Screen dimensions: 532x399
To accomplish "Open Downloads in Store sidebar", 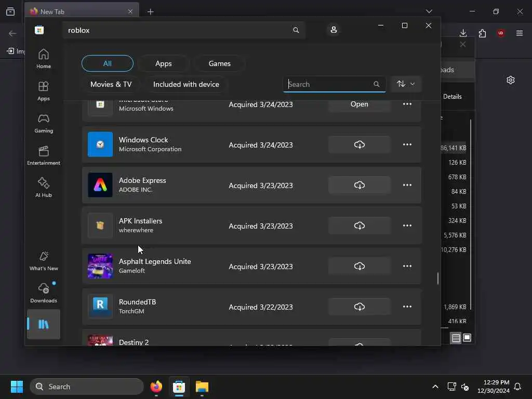I will point(44,293).
